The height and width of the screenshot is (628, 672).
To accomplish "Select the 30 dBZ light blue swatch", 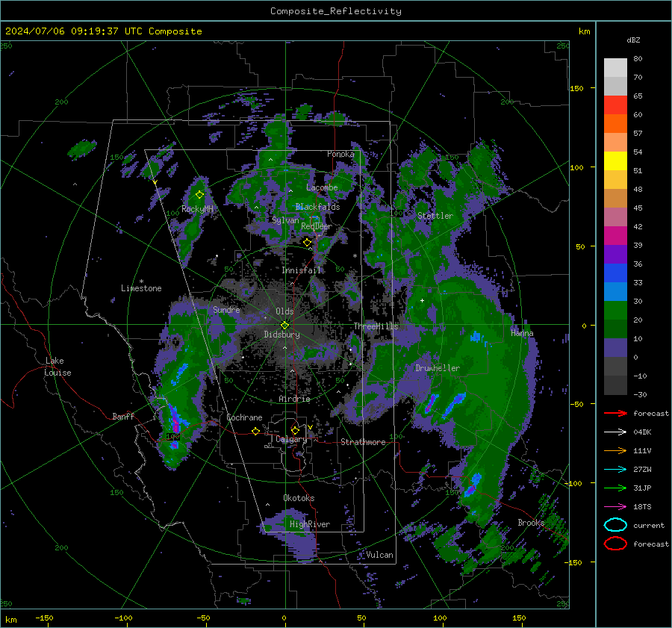I will (x=615, y=291).
